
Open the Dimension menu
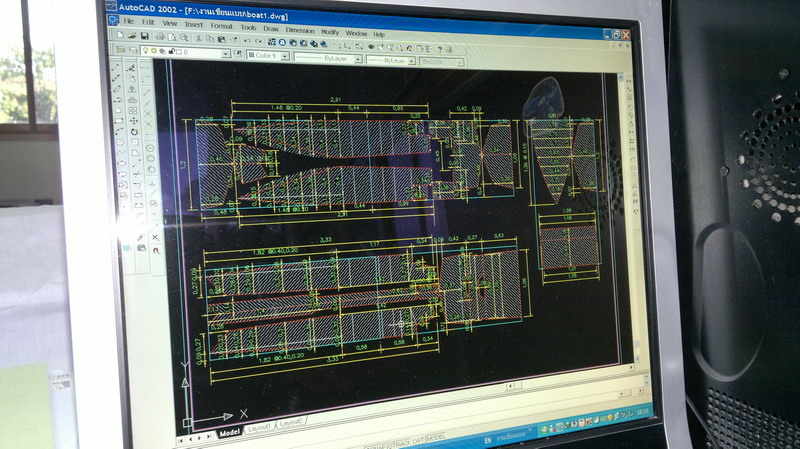[299, 30]
